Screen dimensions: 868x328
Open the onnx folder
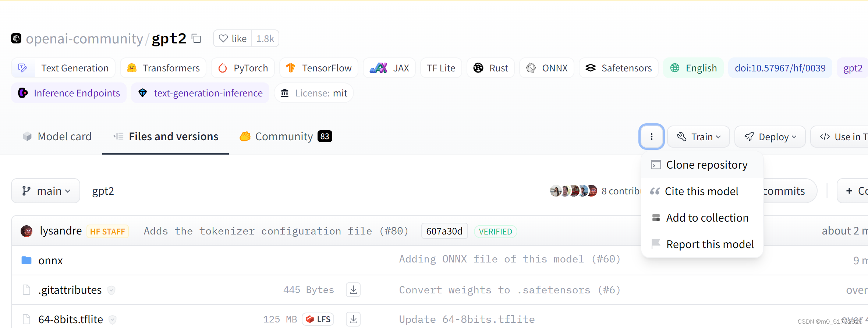(50, 260)
